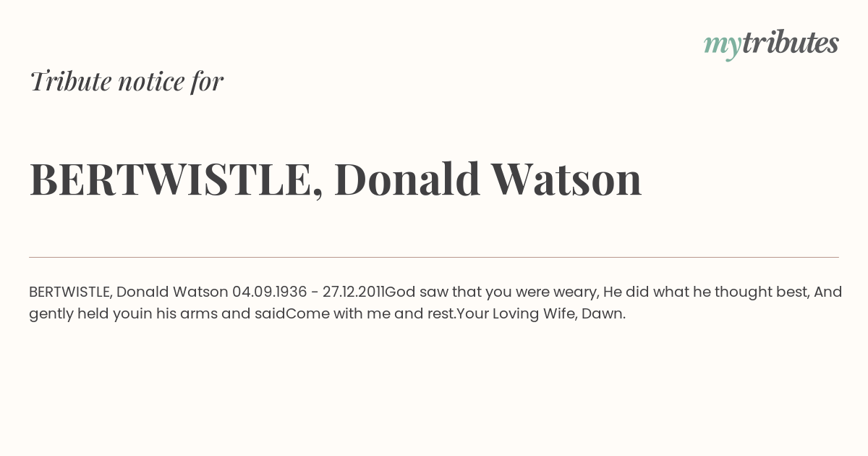Click the horizontal divider line
This screenshot has height=456, width=868.
click(x=434, y=257)
